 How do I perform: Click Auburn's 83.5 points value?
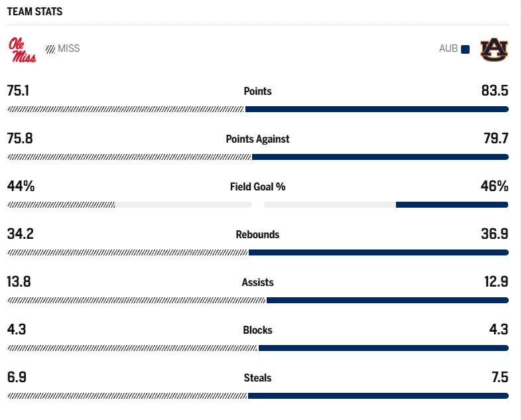(x=495, y=91)
